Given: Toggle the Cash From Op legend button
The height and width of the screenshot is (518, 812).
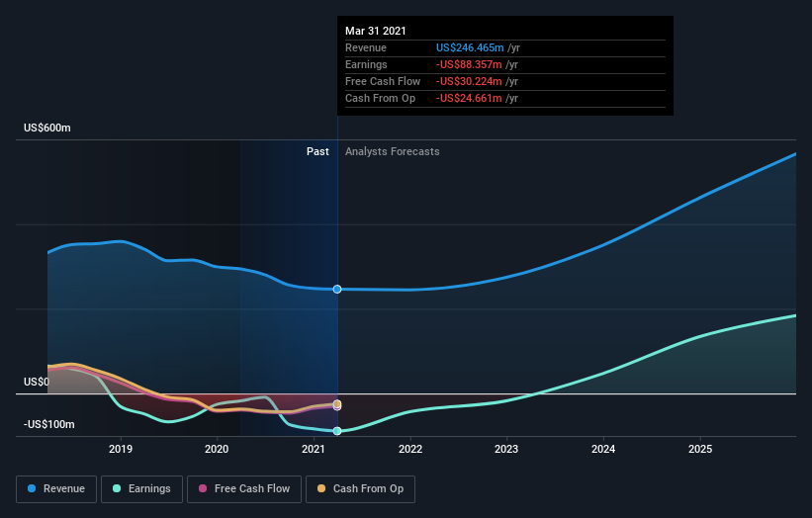Looking at the screenshot, I should (360, 489).
